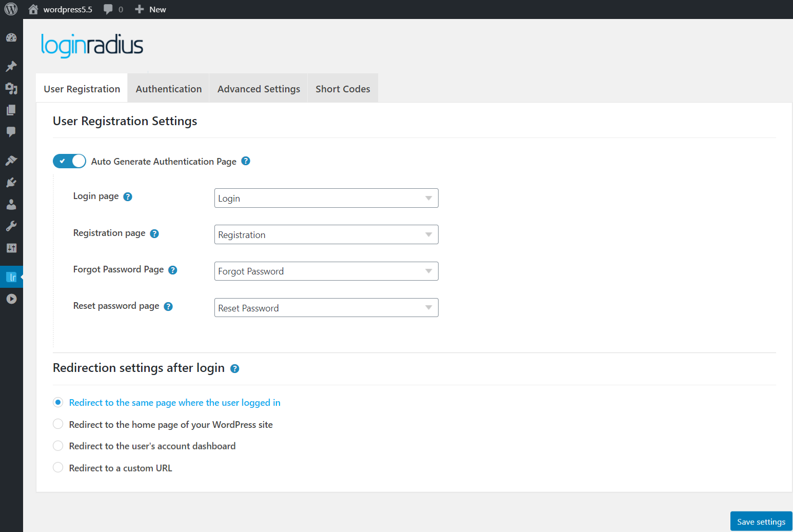Click the Auto Generate Authentication Page label
This screenshot has width=793, height=532.
point(164,161)
